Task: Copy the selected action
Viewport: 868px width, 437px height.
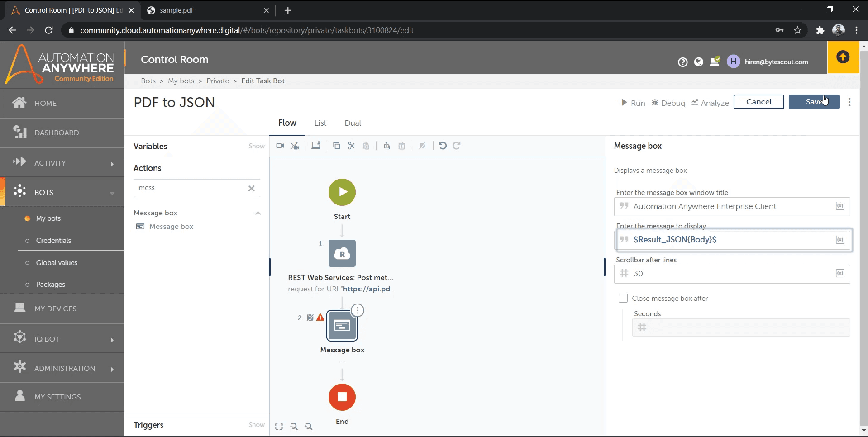Action: point(337,145)
